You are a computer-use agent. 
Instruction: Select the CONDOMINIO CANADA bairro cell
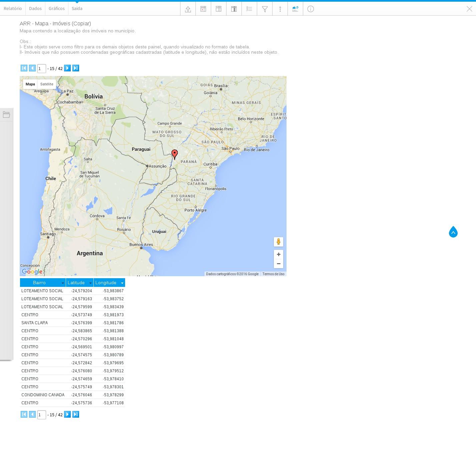(43, 395)
